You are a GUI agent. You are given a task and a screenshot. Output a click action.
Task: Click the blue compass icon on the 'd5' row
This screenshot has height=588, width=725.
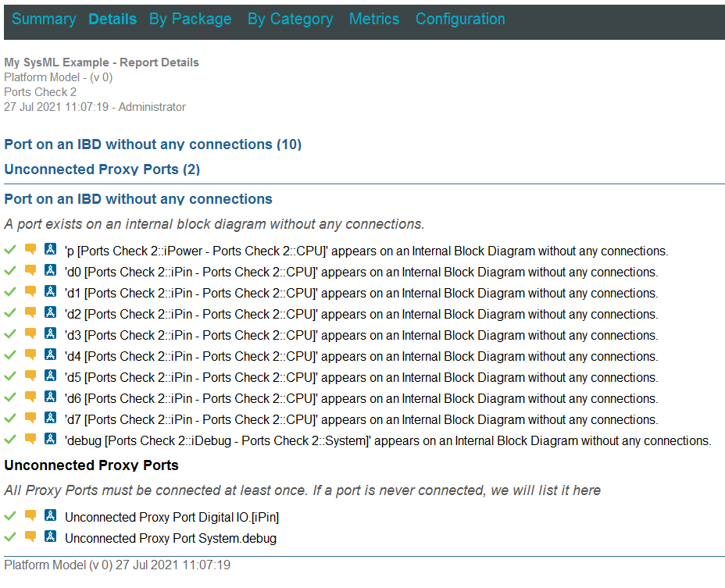coord(51,376)
